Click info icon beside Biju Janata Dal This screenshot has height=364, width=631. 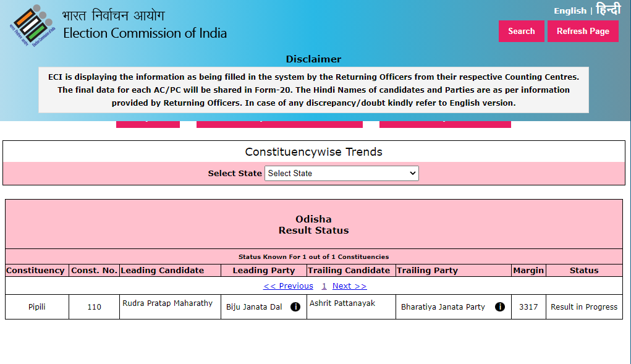click(295, 307)
